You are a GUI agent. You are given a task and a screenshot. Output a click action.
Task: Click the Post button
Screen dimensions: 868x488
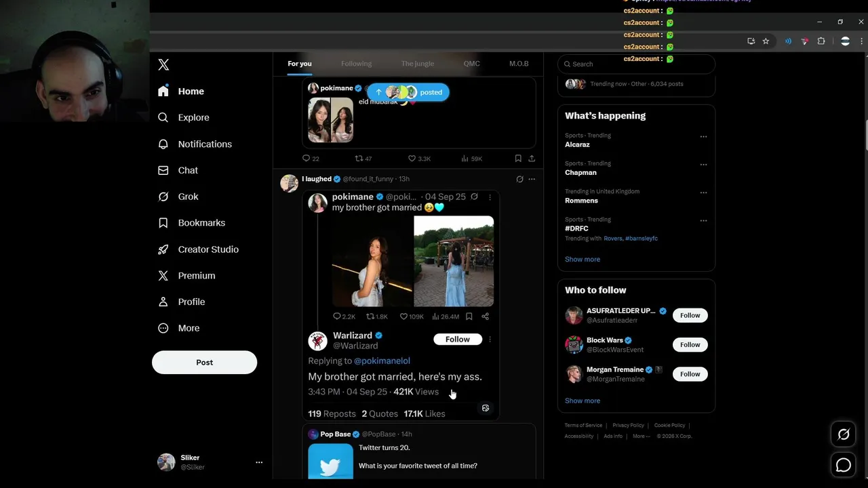coord(204,362)
